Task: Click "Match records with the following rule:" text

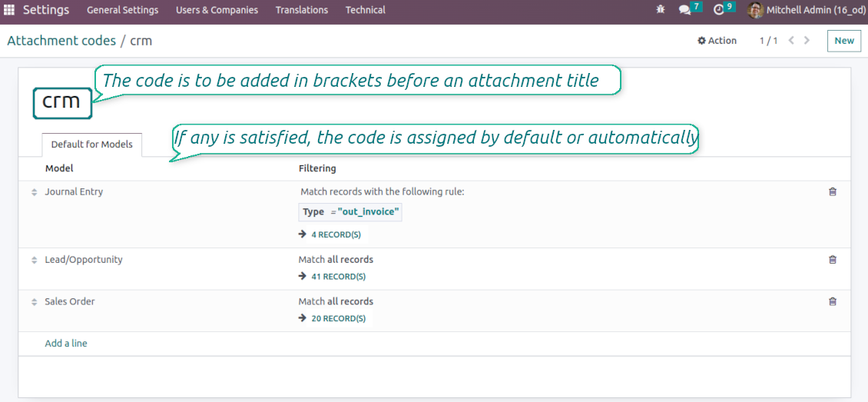Action: pos(382,191)
